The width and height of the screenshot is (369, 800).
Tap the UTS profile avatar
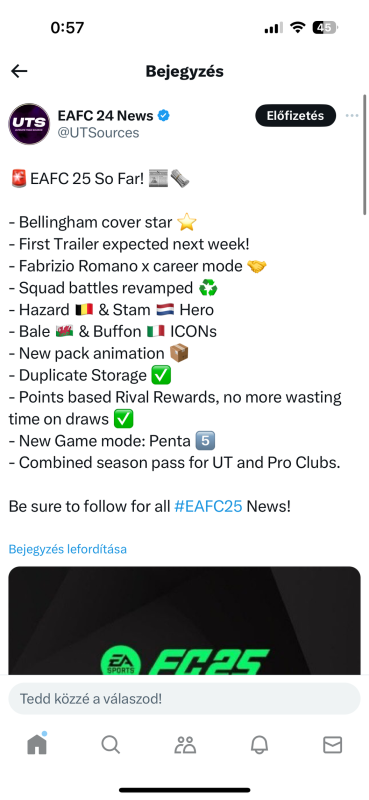coord(29,123)
